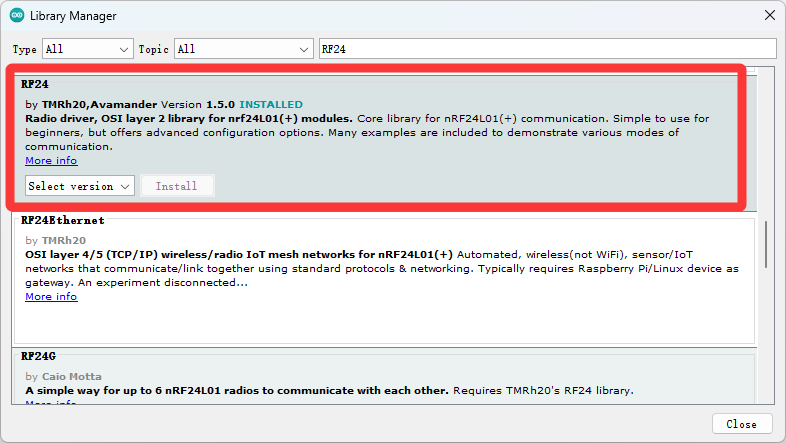Click the library list vertical scrollbar thumb
The height and width of the screenshot is (443, 786).
[765, 245]
